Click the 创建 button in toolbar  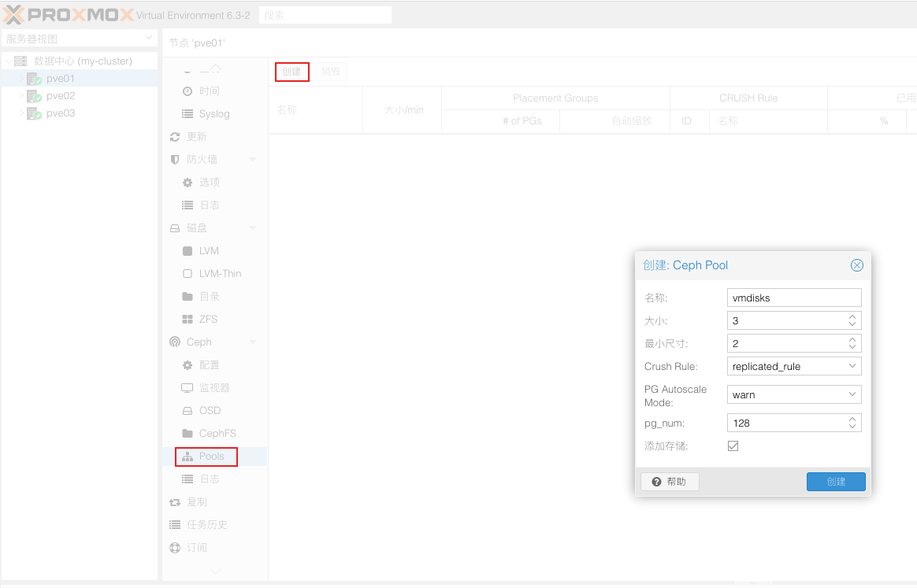(x=291, y=72)
